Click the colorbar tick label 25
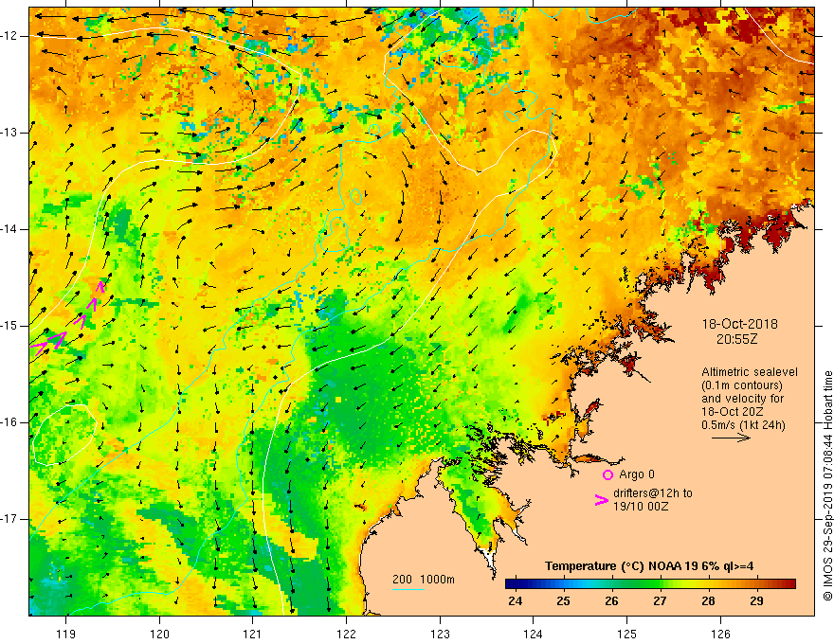 (563, 601)
